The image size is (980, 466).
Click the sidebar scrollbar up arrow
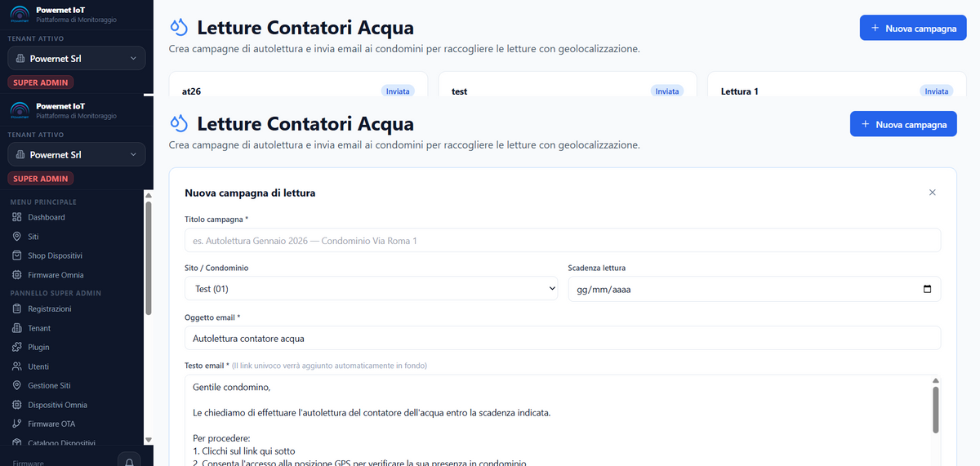pyautogui.click(x=148, y=196)
